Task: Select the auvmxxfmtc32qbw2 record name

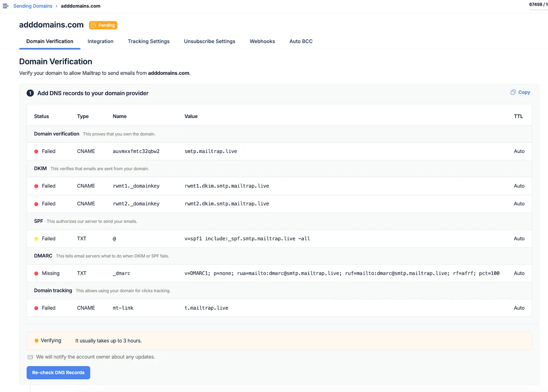Action: [136, 151]
